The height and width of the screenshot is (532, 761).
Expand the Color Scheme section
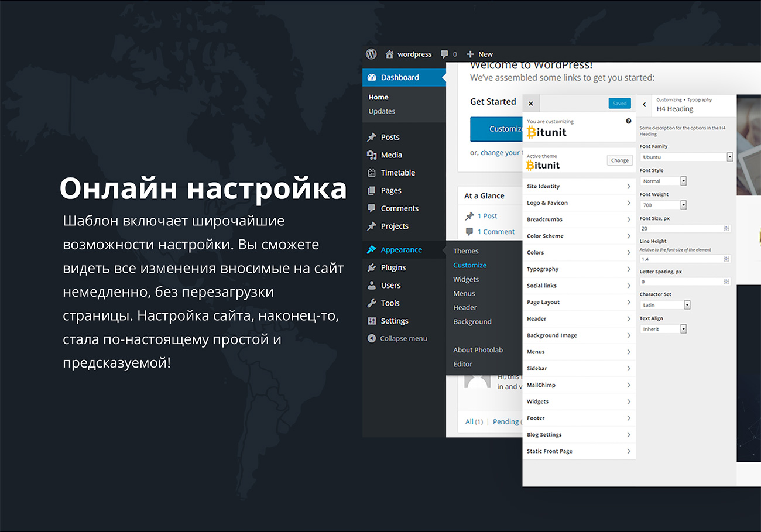click(x=579, y=236)
